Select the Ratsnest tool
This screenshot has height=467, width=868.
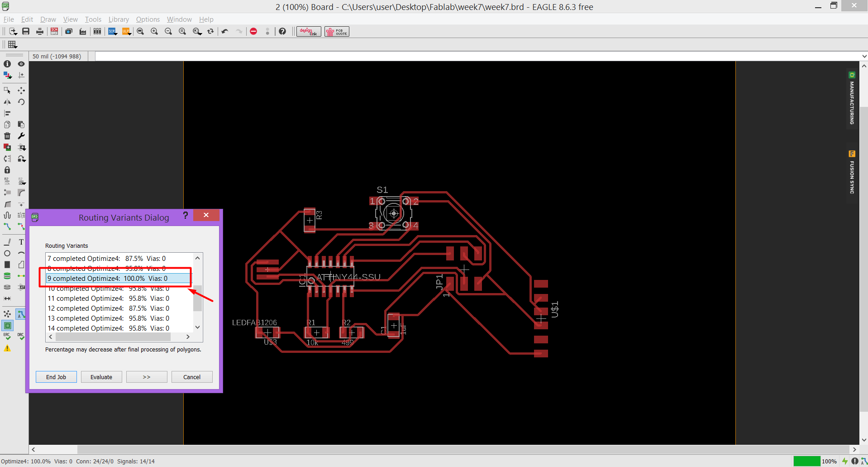point(7,314)
